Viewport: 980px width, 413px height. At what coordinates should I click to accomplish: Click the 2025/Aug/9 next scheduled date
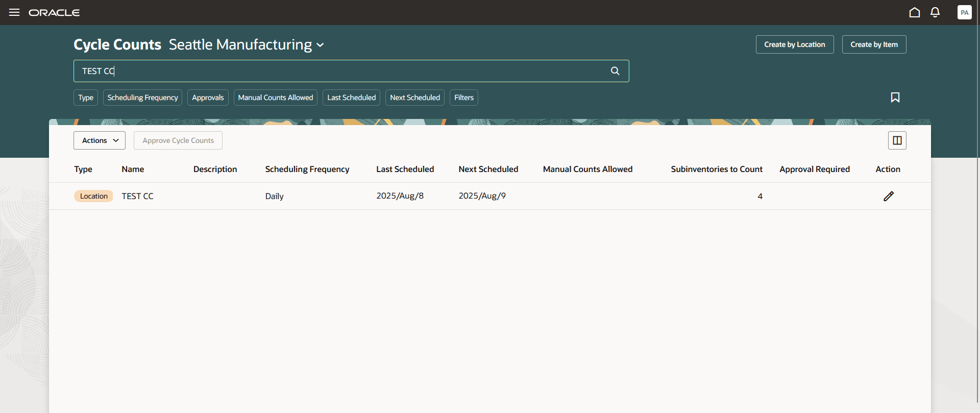click(482, 196)
